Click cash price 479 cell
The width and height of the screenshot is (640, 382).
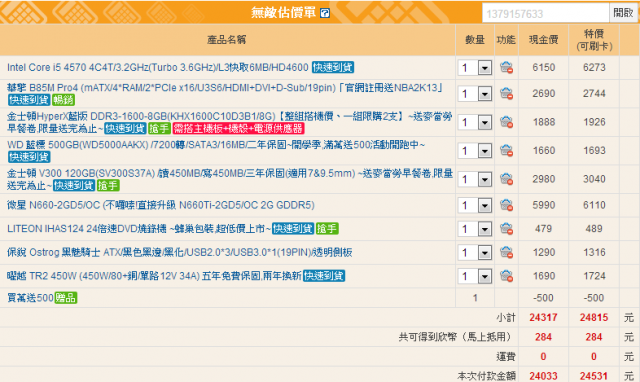click(543, 229)
